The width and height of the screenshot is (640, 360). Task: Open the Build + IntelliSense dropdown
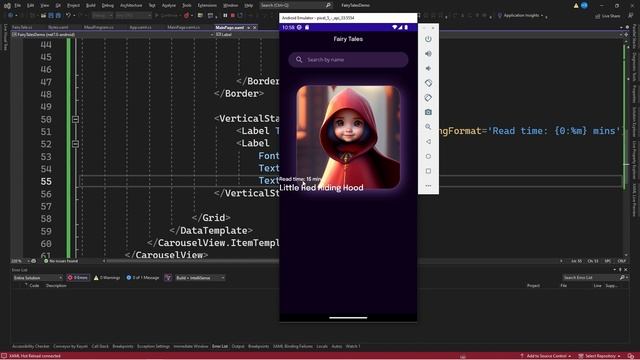(x=200, y=278)
